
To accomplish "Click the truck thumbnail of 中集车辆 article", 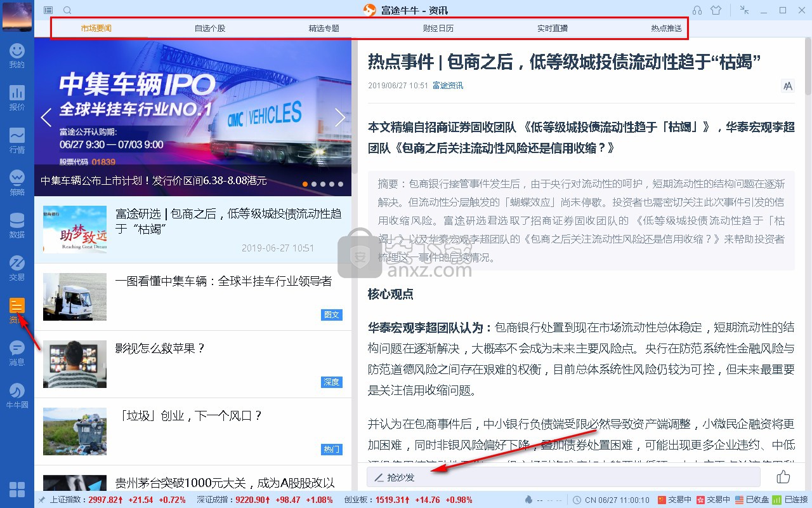I will (x=75, y=297).
